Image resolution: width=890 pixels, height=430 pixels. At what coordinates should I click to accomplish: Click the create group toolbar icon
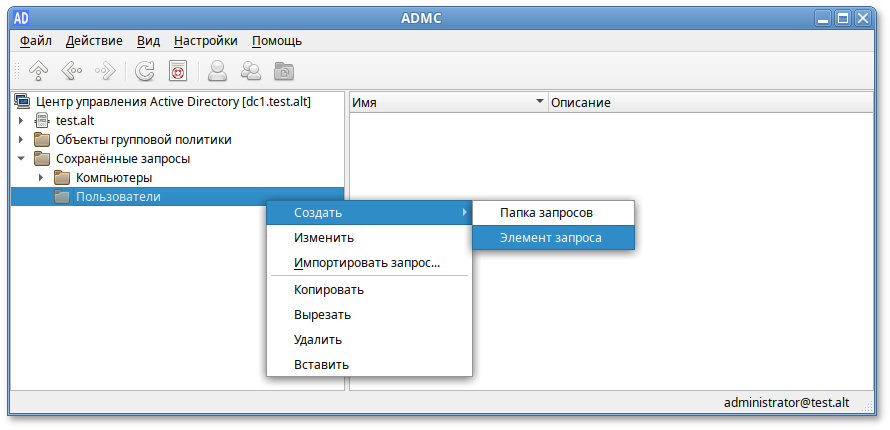point(250,71)
